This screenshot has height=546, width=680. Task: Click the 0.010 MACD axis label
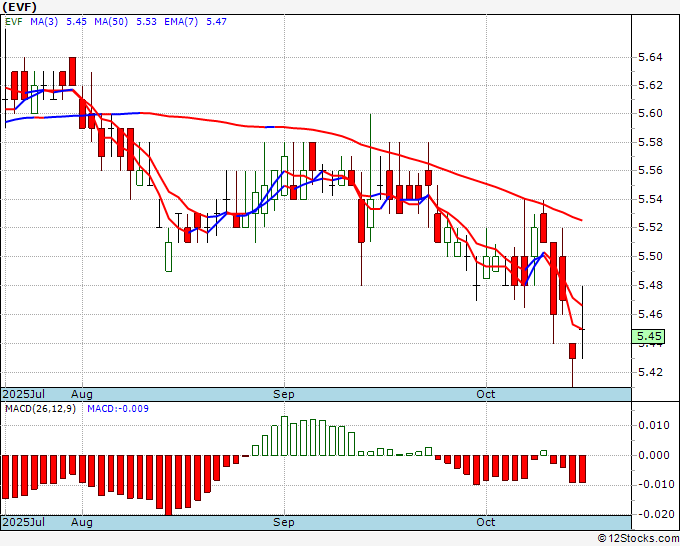pyautogui.click(x=654, y=425)
